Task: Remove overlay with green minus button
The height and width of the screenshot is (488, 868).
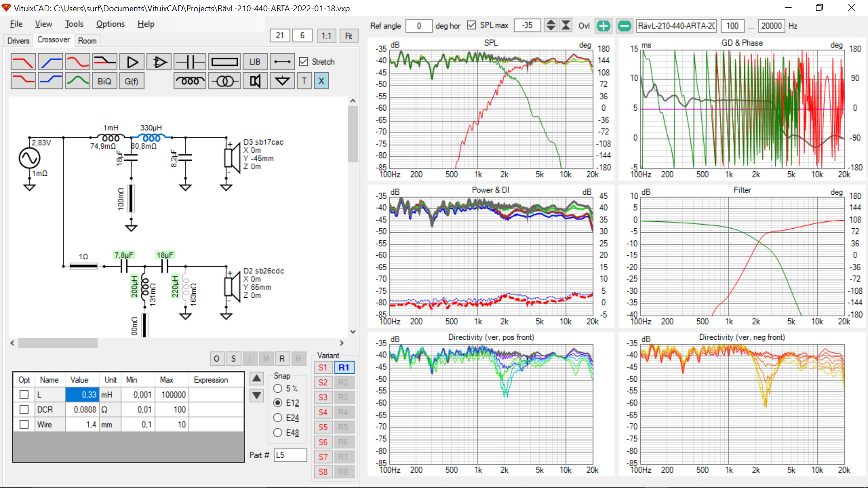Action: [x=624, y=26]
